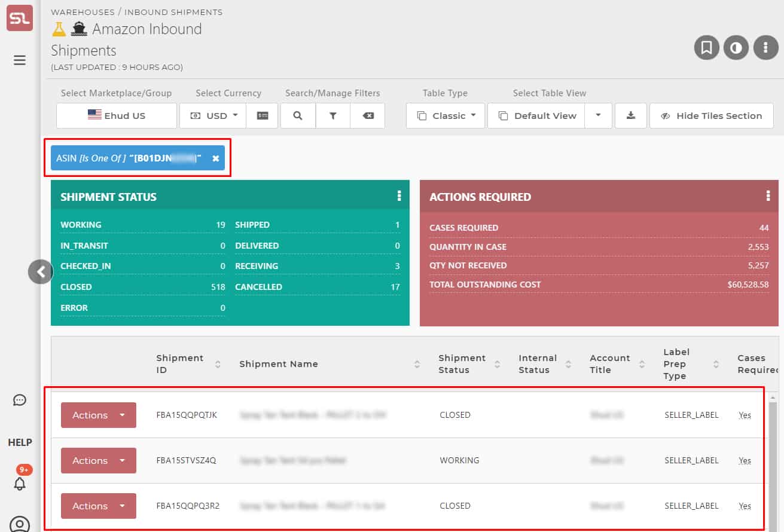
Task: Sort by the Shipment Status column arrows
Action: [497, 364]
